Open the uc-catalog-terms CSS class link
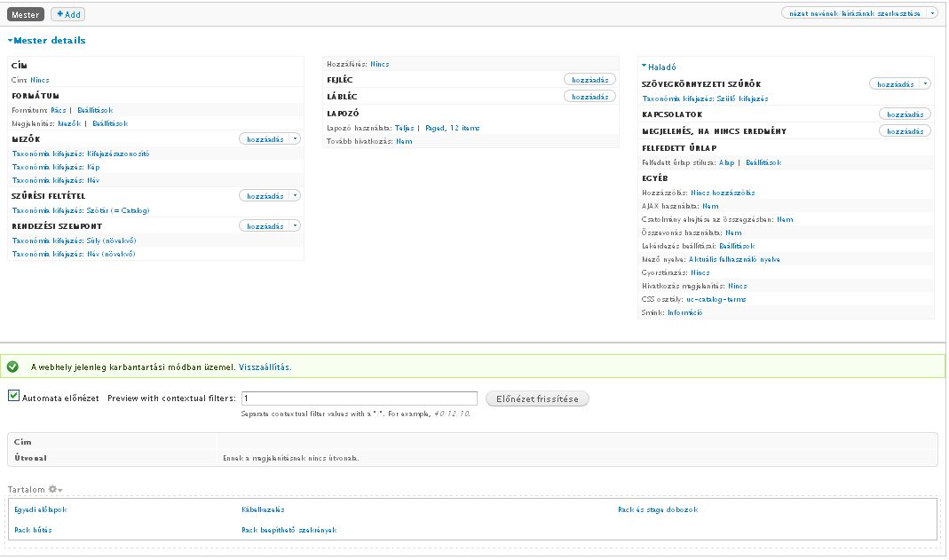Screen dimensions: 949x560 [716, 299]
